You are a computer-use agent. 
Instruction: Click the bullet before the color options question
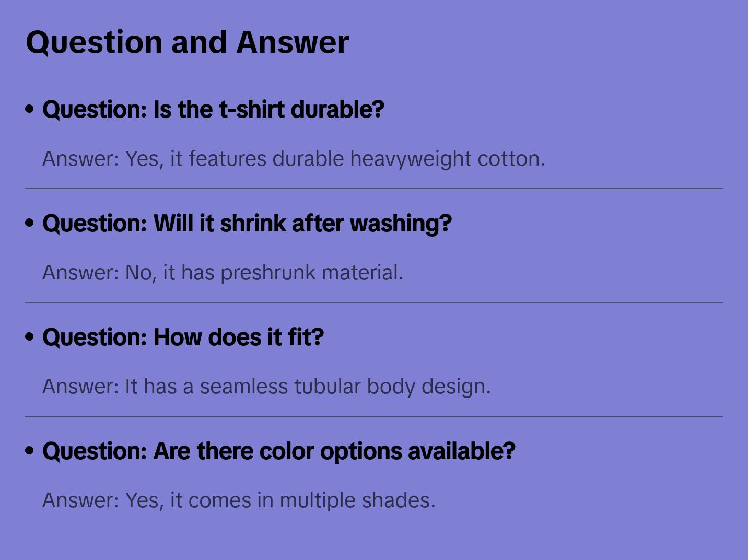click(29, 451)
